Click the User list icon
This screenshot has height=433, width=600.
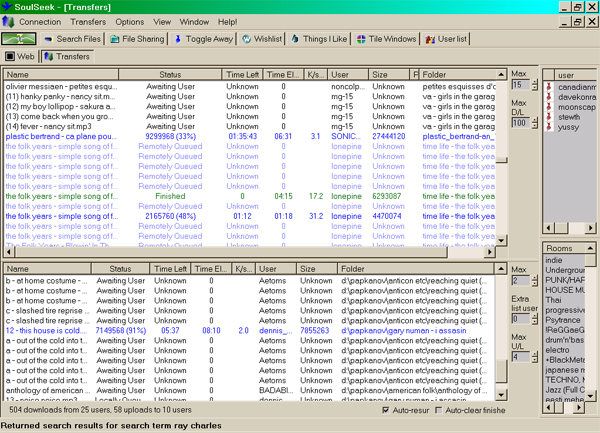tap(430, 39)
